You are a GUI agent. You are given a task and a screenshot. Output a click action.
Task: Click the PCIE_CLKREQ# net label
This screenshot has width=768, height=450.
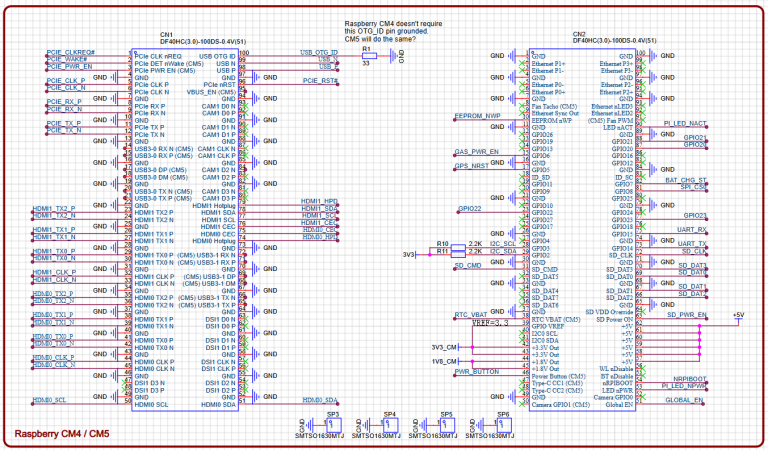(x=71, y=52)
